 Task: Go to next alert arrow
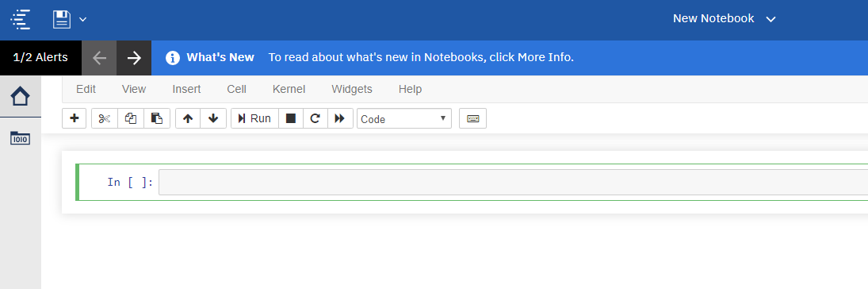(x=134, y=58)
